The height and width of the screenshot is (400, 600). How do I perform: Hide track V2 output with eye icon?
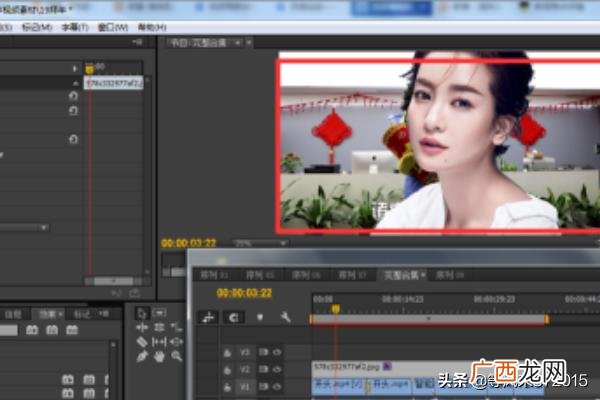pyautogui.click(x=277, y=369)
